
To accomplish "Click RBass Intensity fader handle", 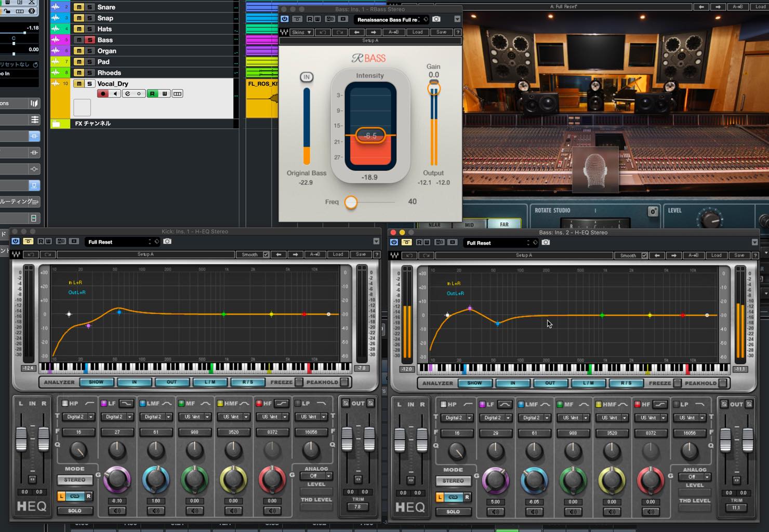I will [370, 136].
